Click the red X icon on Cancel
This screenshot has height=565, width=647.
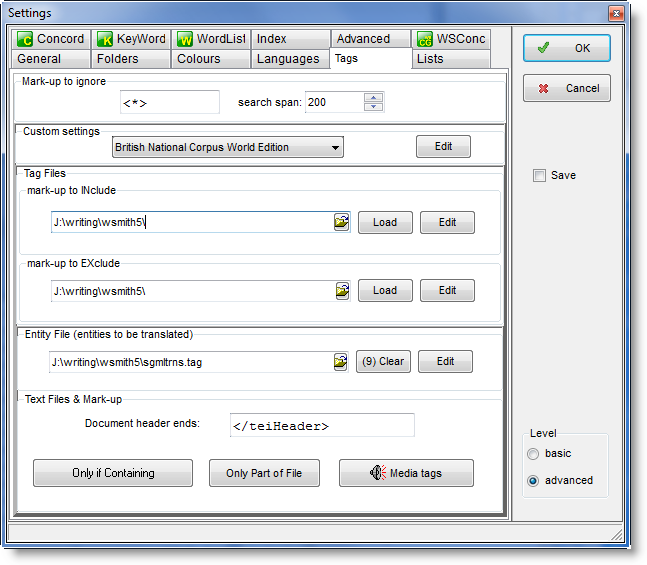tap(543, 88)
